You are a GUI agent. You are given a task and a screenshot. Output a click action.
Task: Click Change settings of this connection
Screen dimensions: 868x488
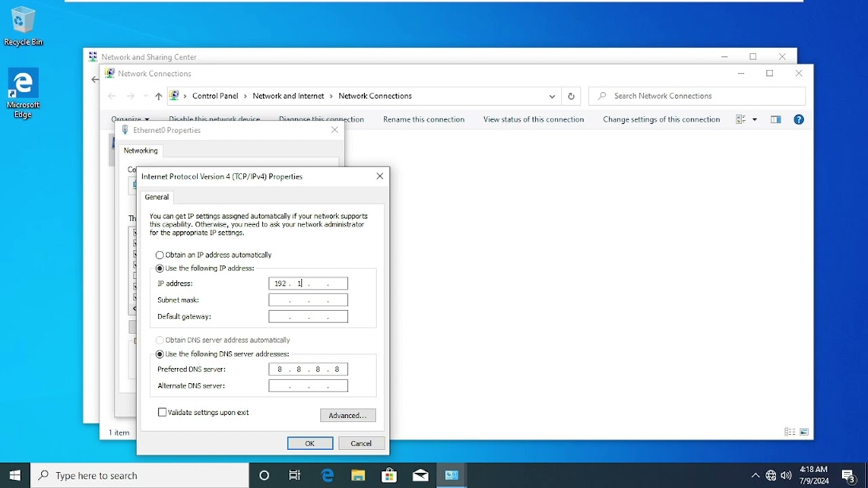(x=661, y=119)
